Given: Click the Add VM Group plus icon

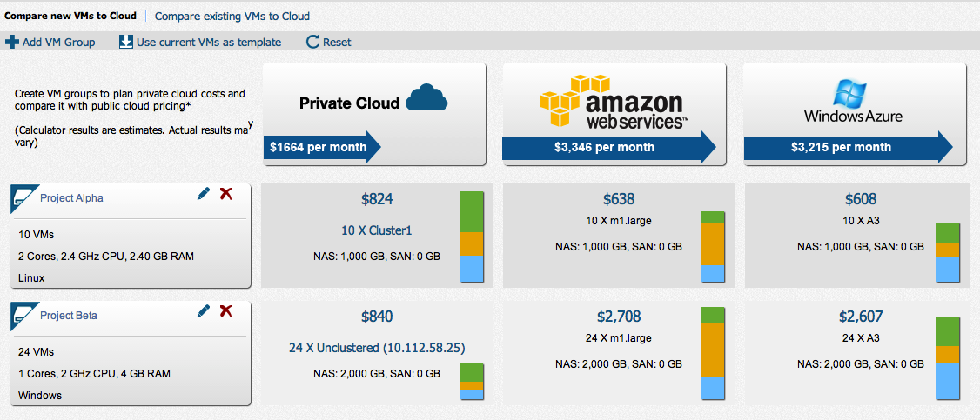Looking at the screenshot, I should [12, 43].
